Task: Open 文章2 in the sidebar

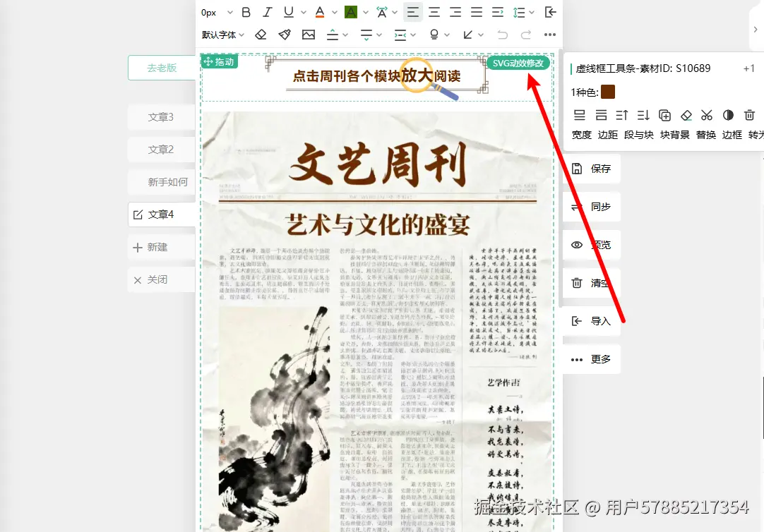Action: (161, 150)
